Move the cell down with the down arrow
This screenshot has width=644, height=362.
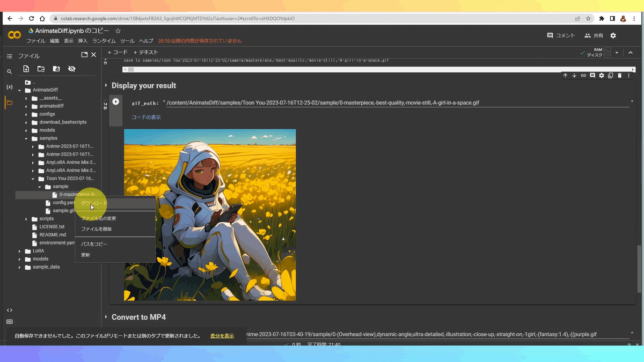point(574,76)
